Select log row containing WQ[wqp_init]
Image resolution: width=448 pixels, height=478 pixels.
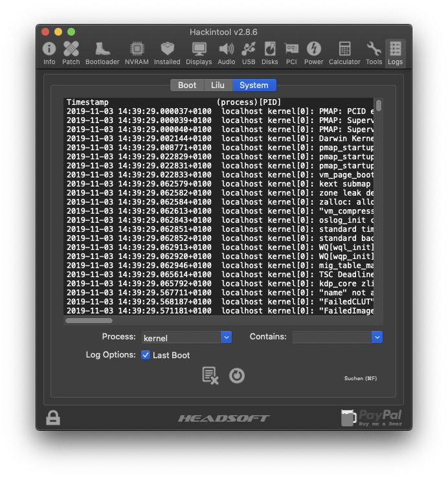click(x=219, y=256)
